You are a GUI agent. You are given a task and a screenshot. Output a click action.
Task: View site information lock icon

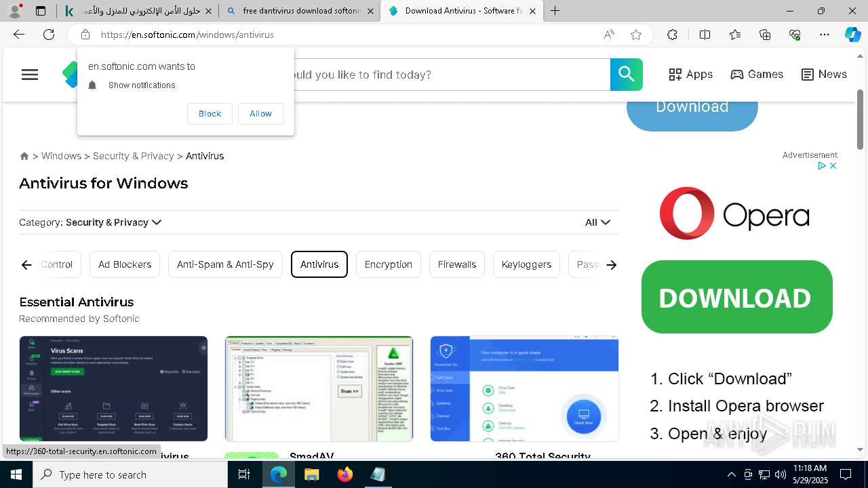(85, 35)
